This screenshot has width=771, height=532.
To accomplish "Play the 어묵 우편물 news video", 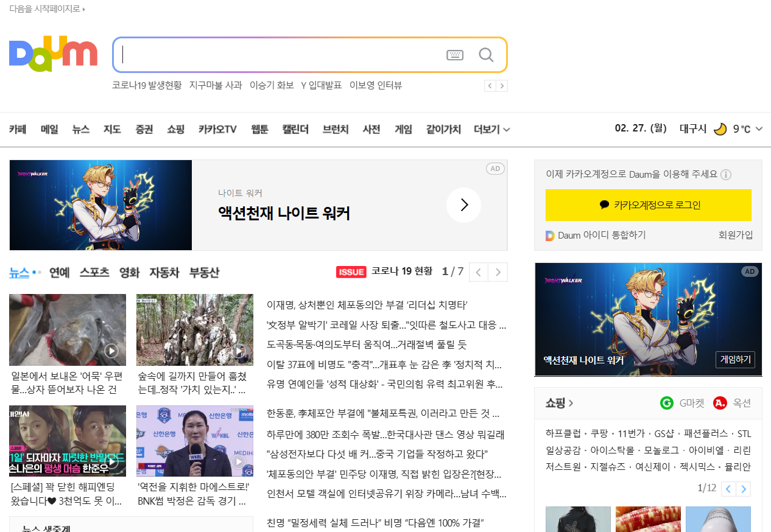I will coord(111,352).
